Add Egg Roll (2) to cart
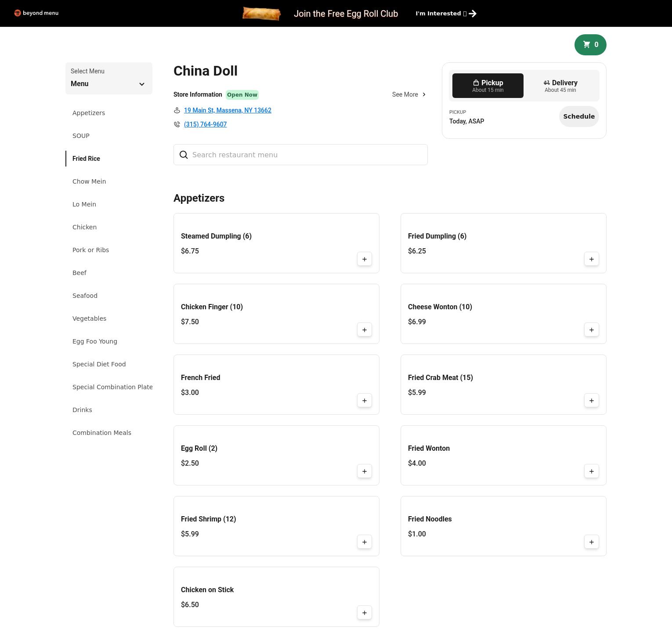The height and width of the screenshot is (637, 672). (x=364, y=471)
